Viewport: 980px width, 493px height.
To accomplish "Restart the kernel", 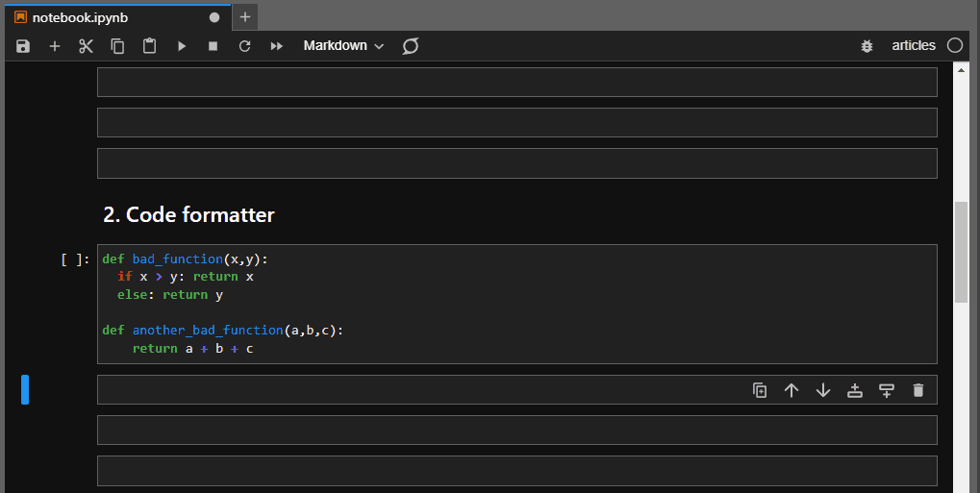I will pos(245,45).
